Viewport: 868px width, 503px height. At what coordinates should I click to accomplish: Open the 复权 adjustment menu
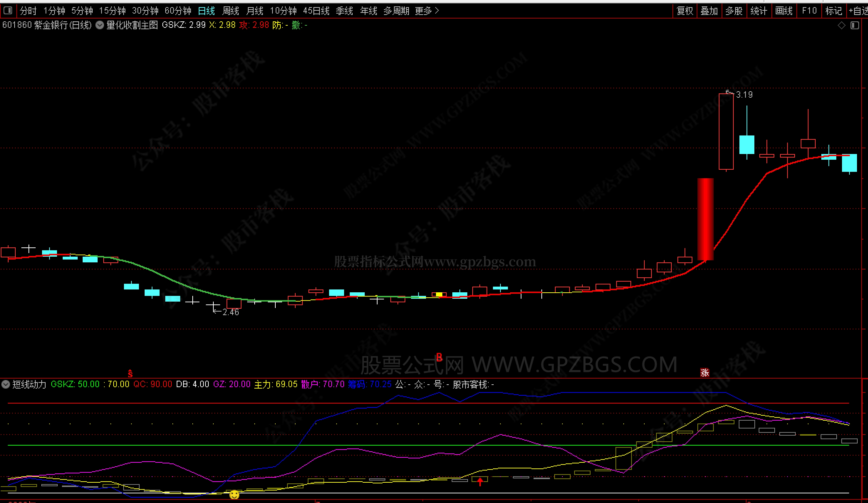pyautogui.click(x=685, y=11)
